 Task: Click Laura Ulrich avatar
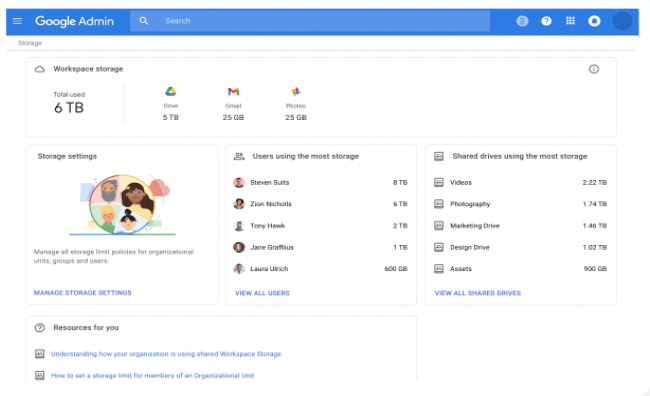point(239,269)
